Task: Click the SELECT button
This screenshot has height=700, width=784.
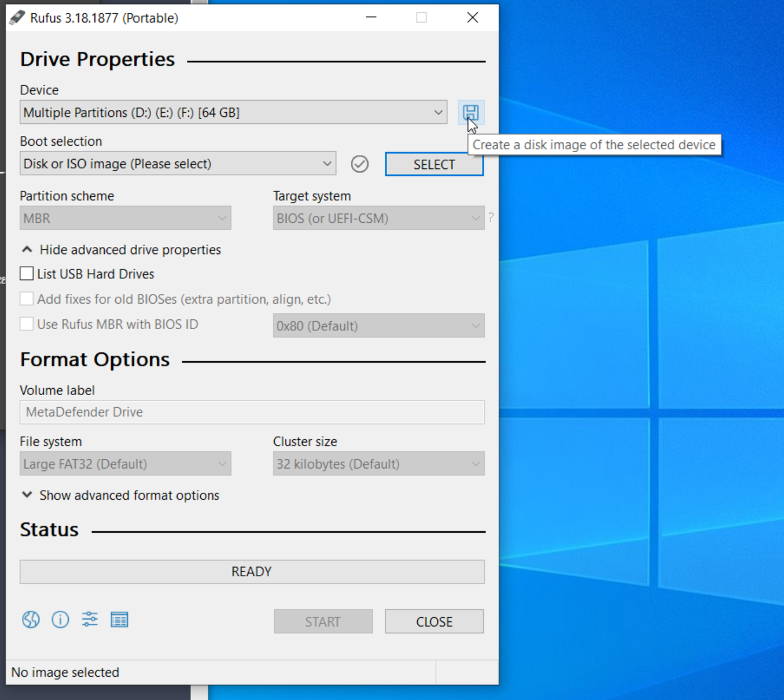Action: (434, 164)
